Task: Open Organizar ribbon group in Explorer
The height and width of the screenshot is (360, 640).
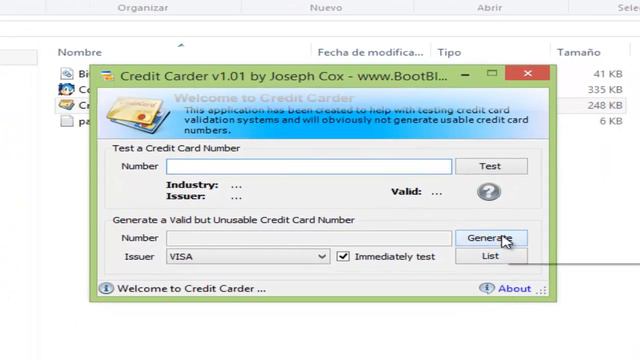Action: (x=143, y=8)
